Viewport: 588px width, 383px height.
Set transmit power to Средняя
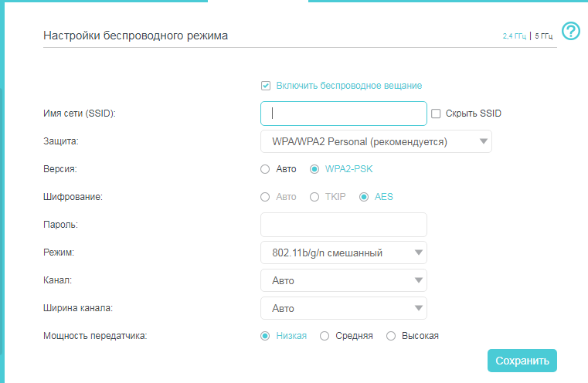pyautogui.click(x=325, y=336)
